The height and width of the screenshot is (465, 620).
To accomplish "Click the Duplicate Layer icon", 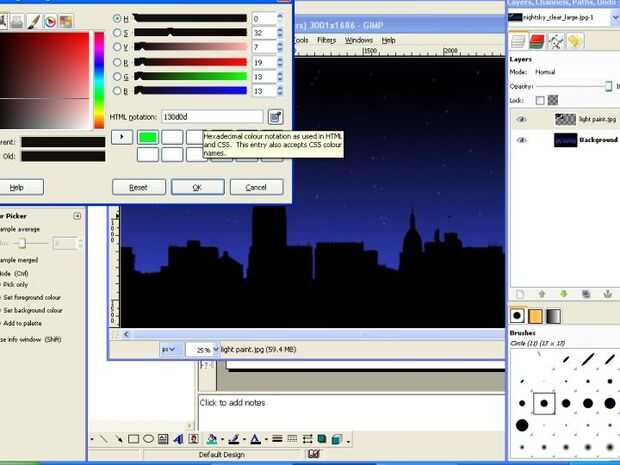I will click(x=586, y=294).
